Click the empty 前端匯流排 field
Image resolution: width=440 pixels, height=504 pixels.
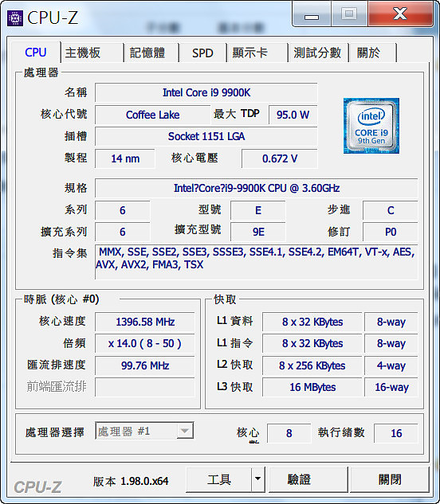[145, 387]
